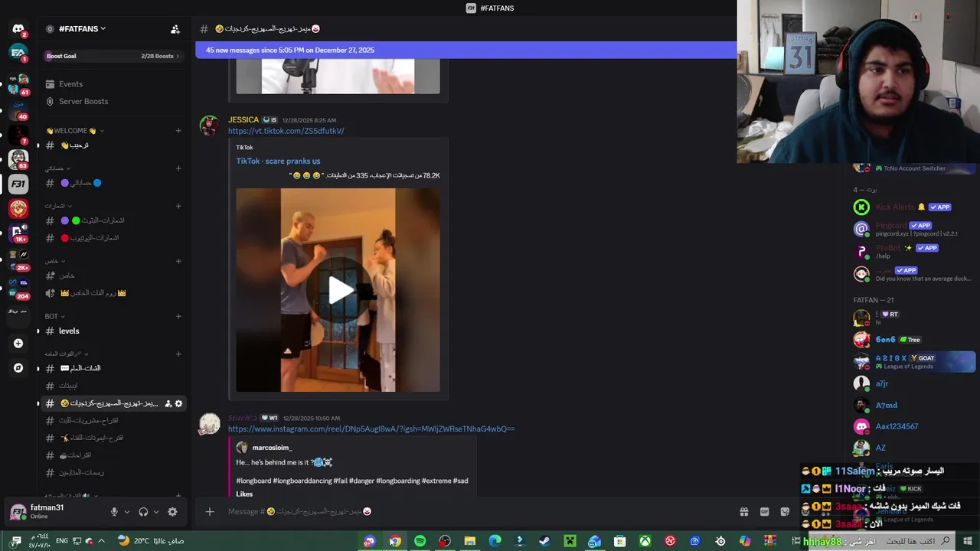The height and width of the screenshot is (551, 980).
Task: Open the F31 server icon in sidebar
Action: [x=18, y=184]
